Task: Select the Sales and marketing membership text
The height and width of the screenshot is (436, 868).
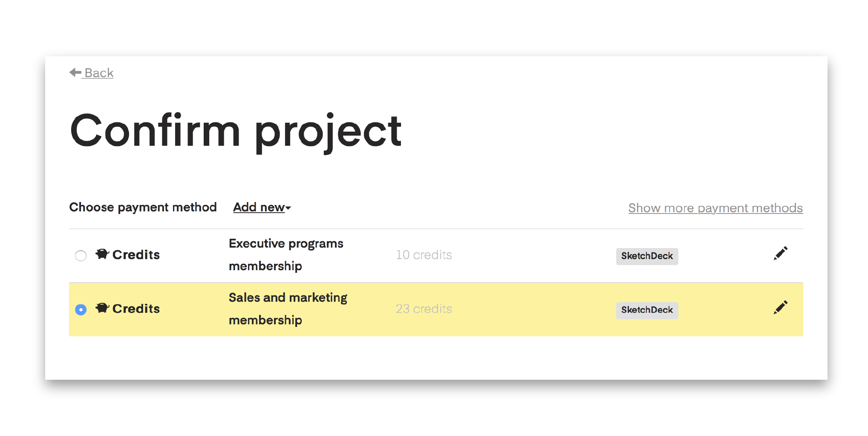Action: coord(288,309)
